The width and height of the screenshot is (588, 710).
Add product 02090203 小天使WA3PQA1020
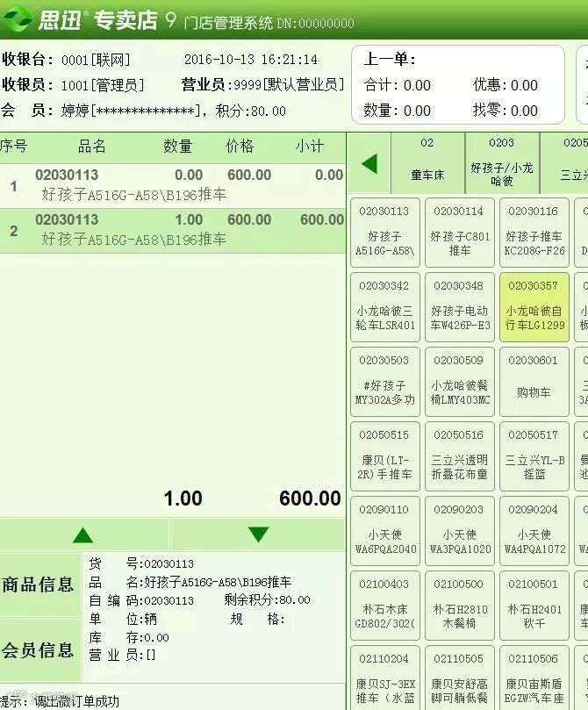(x=460, y=531)
